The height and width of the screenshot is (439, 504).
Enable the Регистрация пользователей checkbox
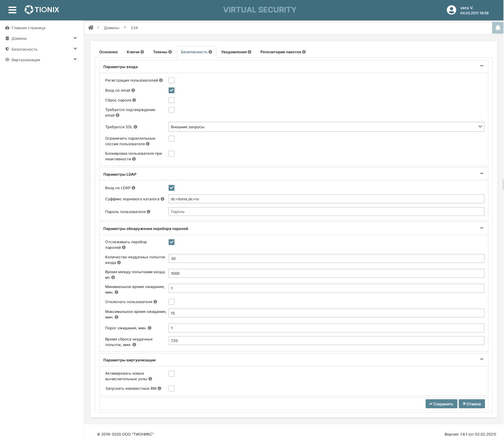172,80
